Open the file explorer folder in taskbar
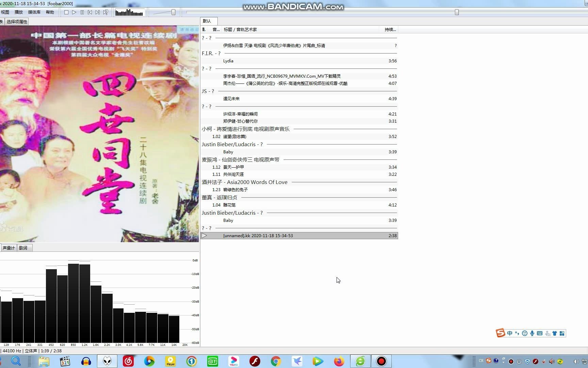 point(44,361)
